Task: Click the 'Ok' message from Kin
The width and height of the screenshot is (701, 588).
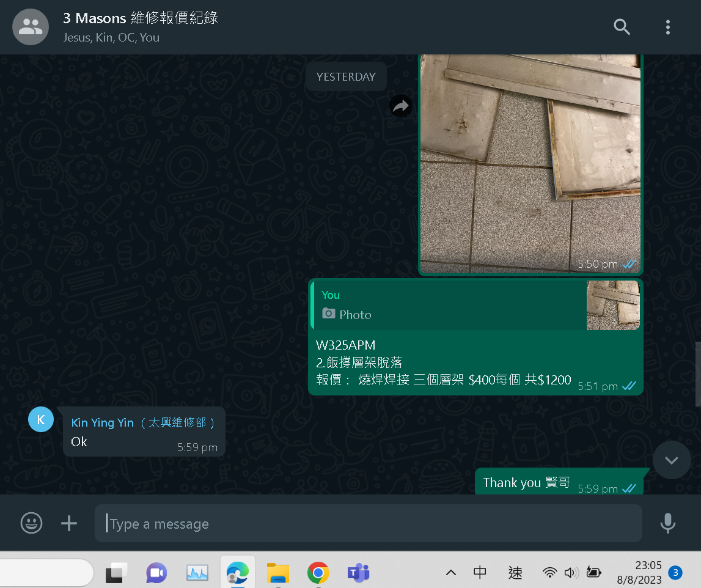Action: [x=79, y=442]
